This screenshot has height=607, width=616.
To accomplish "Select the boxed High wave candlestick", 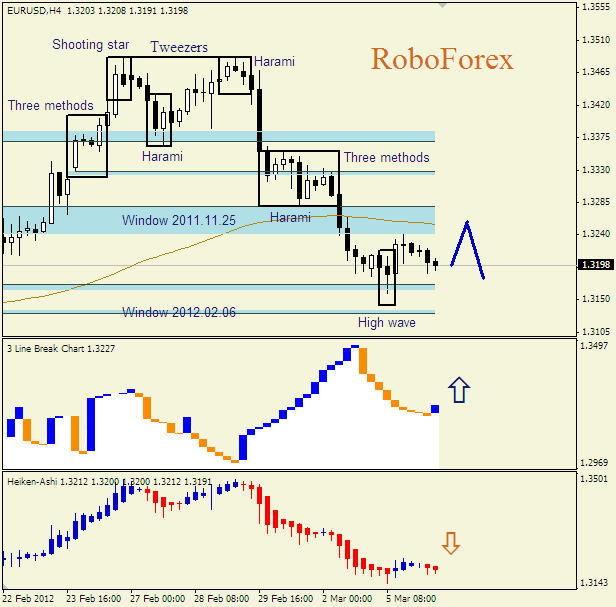I will pos(387,278).
